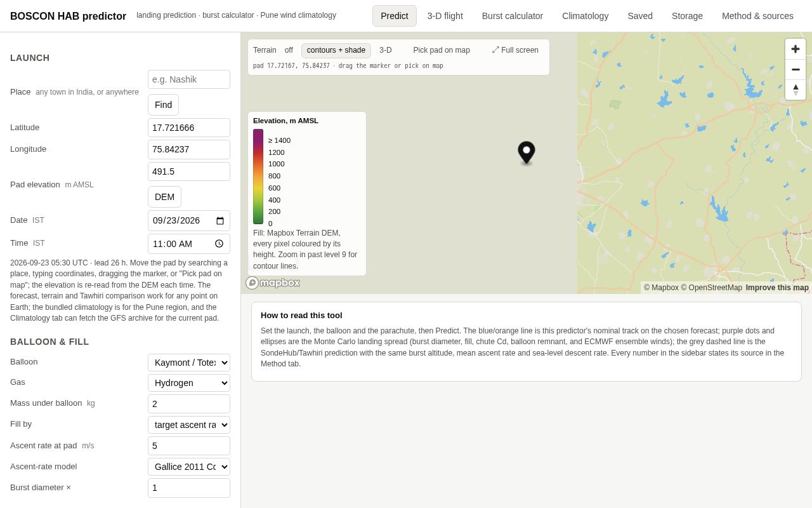Focus the Ascent rate at pad field
The width and height of the screenshot is (812, 508).
189,446
